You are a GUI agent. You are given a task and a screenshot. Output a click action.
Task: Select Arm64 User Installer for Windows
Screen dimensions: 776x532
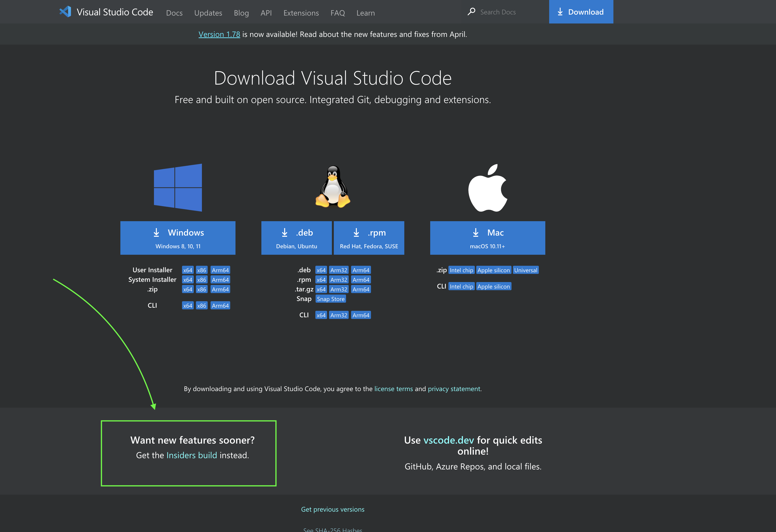coord(220,270)
